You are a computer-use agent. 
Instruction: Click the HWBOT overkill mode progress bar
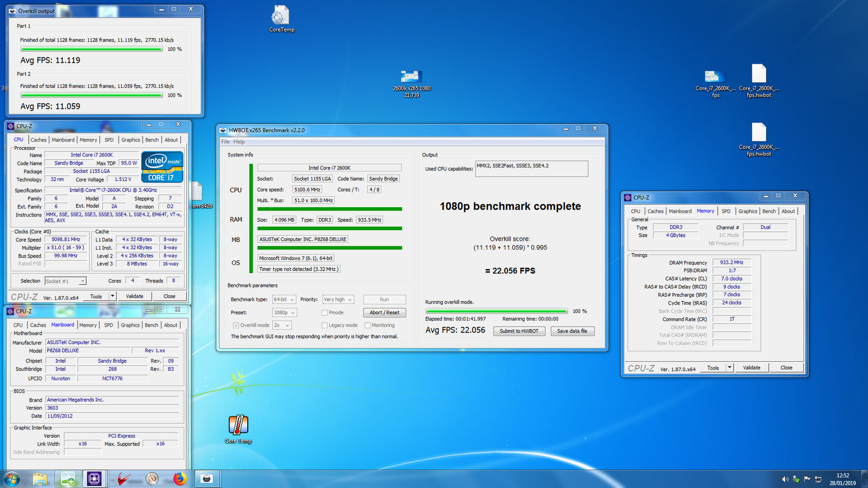click(496, 311)
